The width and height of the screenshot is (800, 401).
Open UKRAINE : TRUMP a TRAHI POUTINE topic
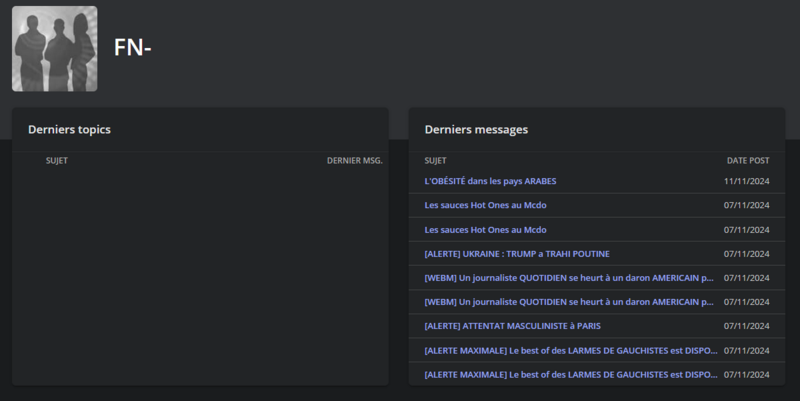(516, 254)
